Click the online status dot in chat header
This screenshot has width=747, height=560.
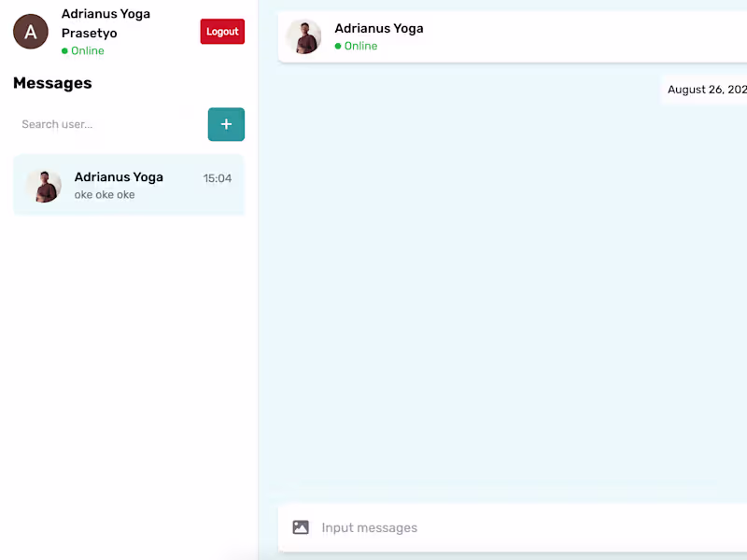pyautogui.click(x=338, y=46)
